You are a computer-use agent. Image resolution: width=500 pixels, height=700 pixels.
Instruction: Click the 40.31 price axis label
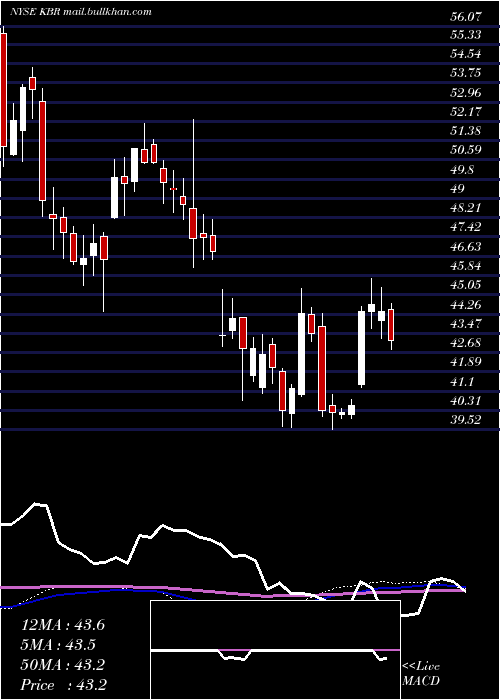coord(466,400)
